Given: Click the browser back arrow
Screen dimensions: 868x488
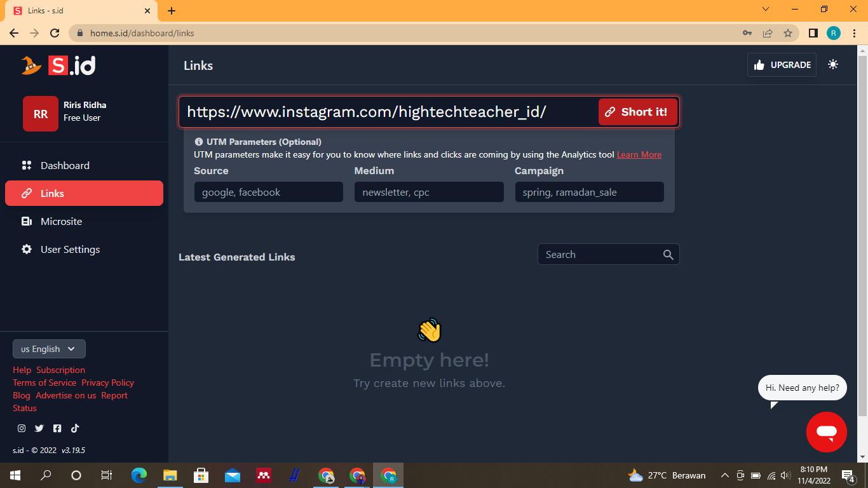Looking at the screenshot, I should click(x=14, y=33).
